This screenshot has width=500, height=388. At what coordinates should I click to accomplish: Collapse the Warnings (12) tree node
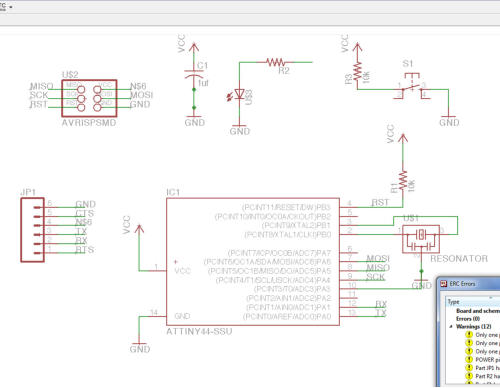pyautogui.click(x=451, y=327)
